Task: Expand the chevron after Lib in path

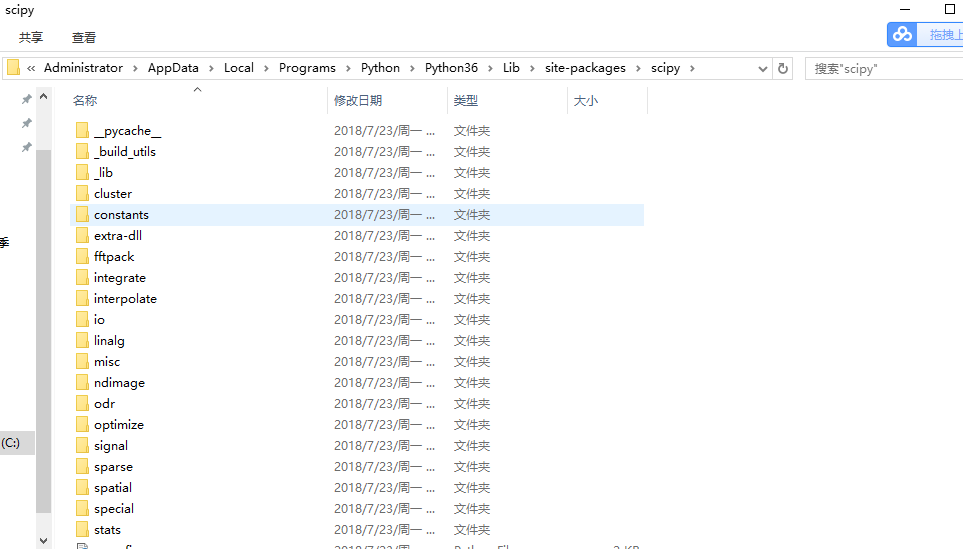Action: (532, 68)
